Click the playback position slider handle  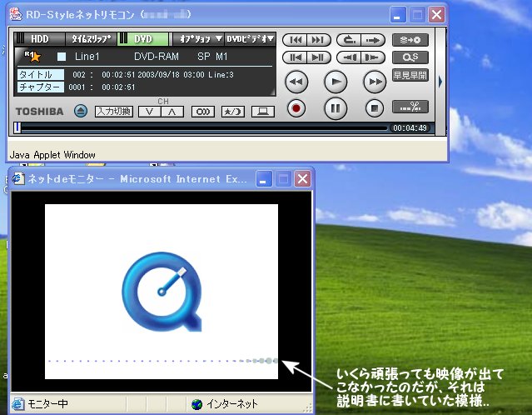pyautogui.click(x=17, y=127)
